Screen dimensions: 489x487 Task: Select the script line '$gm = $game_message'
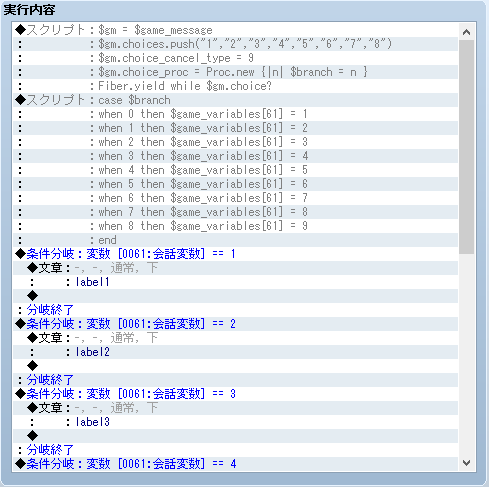point(236,30)
